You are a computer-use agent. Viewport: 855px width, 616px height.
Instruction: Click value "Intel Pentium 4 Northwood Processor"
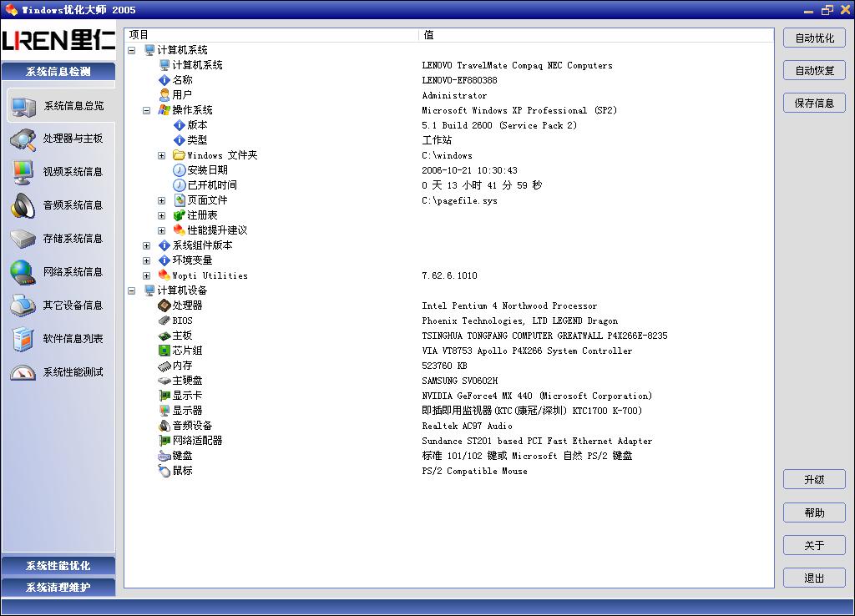coord(509,305)
